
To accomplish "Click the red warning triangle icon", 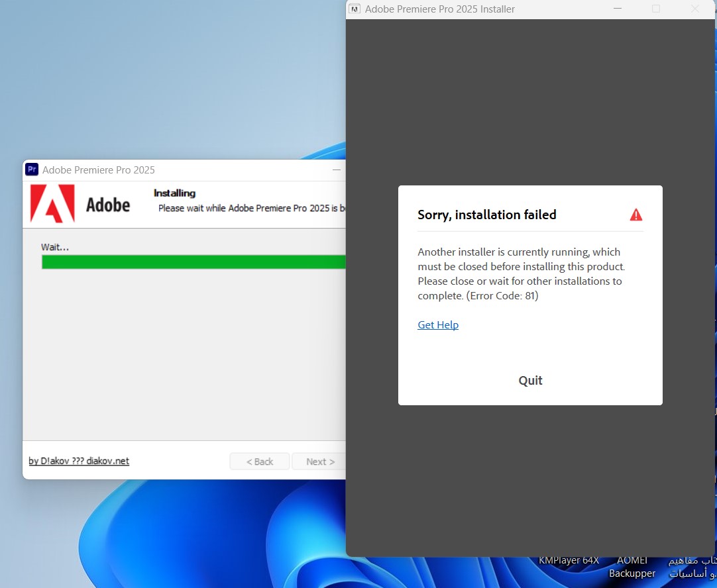I will tap(635, 215).
